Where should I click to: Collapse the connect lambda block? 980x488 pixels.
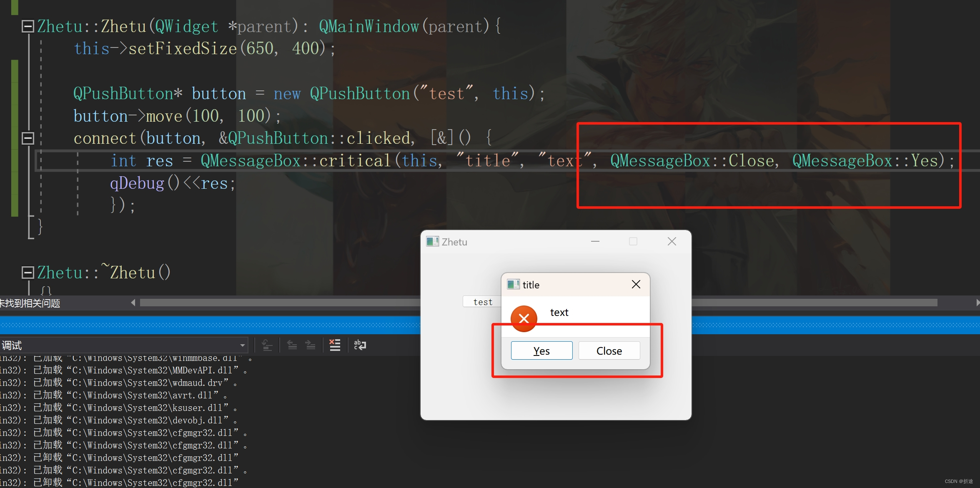(28, 138)
